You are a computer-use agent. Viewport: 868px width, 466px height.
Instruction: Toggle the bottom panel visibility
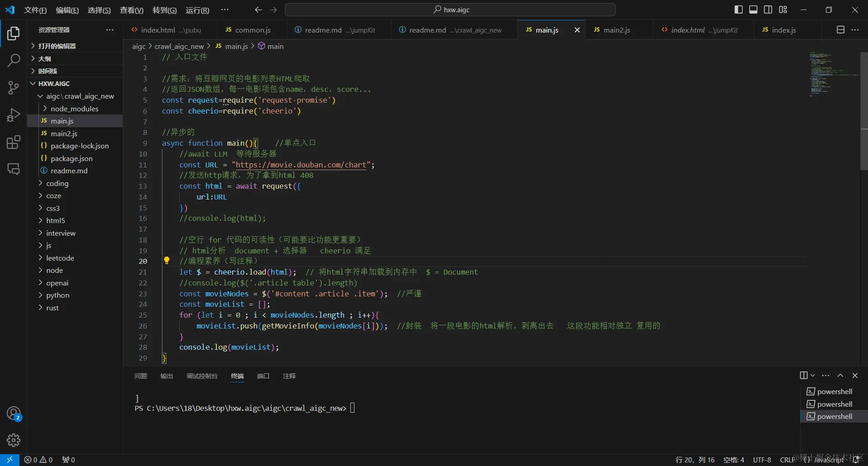pyautogui.click(x=753, y=10)
